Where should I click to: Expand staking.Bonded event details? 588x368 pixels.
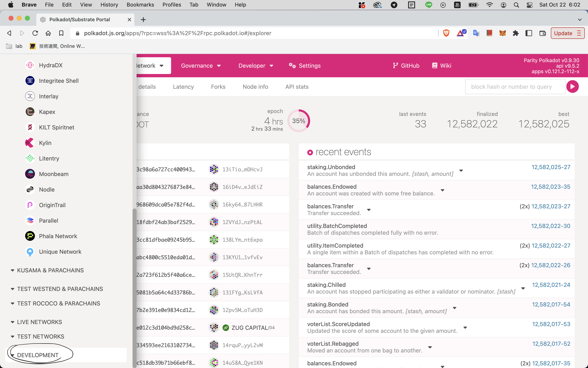(x=454, y=308)
